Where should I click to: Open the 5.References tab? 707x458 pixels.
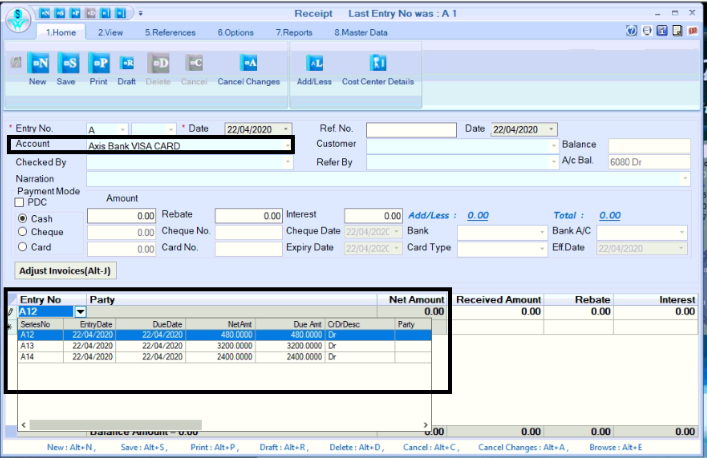(170, 32)
